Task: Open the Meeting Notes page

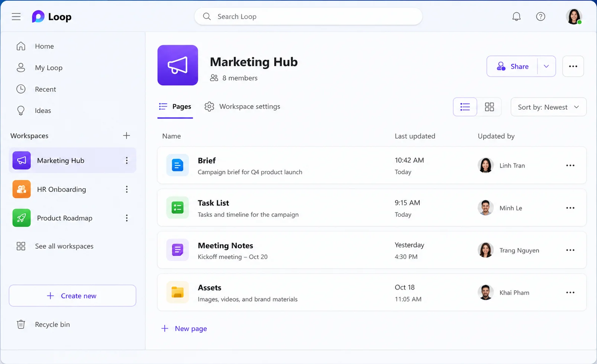Action: tap(372, 250)
